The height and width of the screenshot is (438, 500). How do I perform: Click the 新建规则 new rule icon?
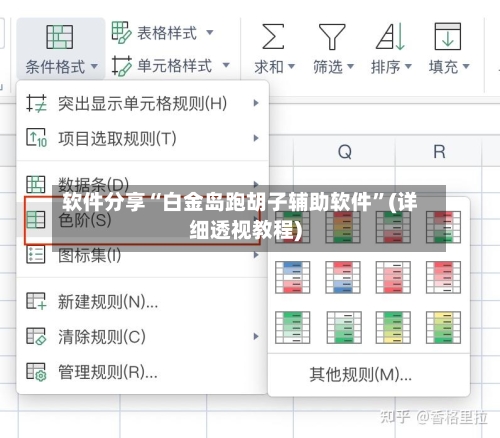pos(36,301)
